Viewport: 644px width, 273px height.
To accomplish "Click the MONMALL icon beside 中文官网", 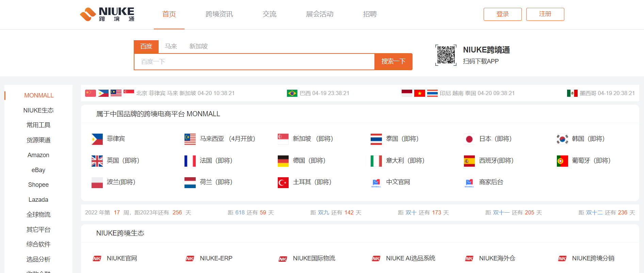I will [376, 183].
